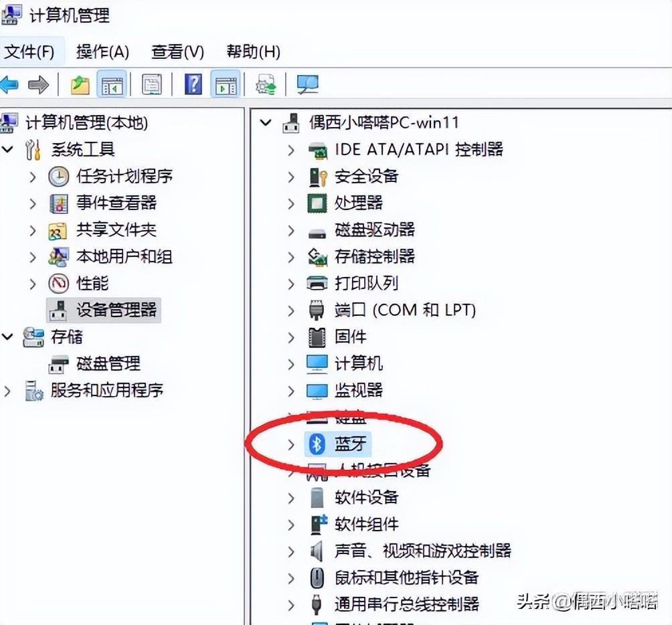Click the update driver toolbar icon
Image resolution: width=672 pixels, height=625 pixels.
(266, 84)
